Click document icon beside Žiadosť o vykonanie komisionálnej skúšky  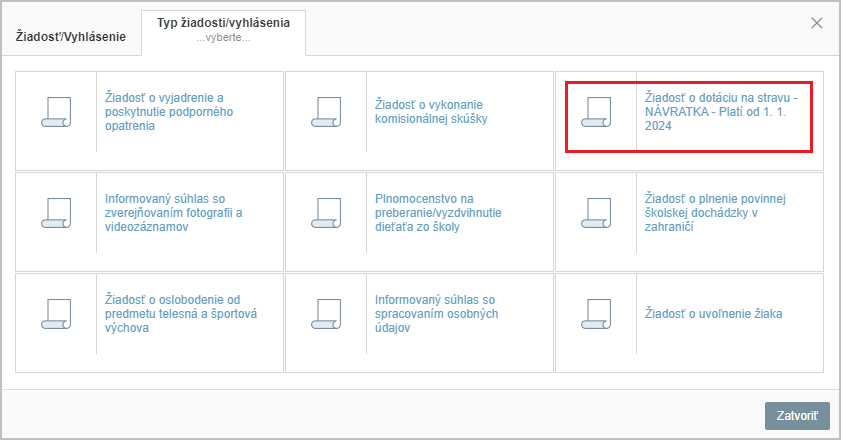pos(326,112)
